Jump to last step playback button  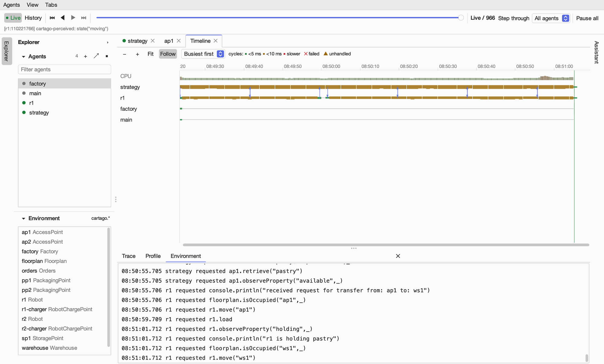(84, 18)
